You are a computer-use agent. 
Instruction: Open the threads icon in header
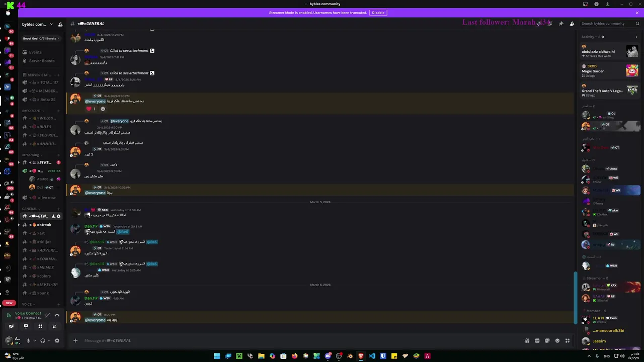coord(539,24)
